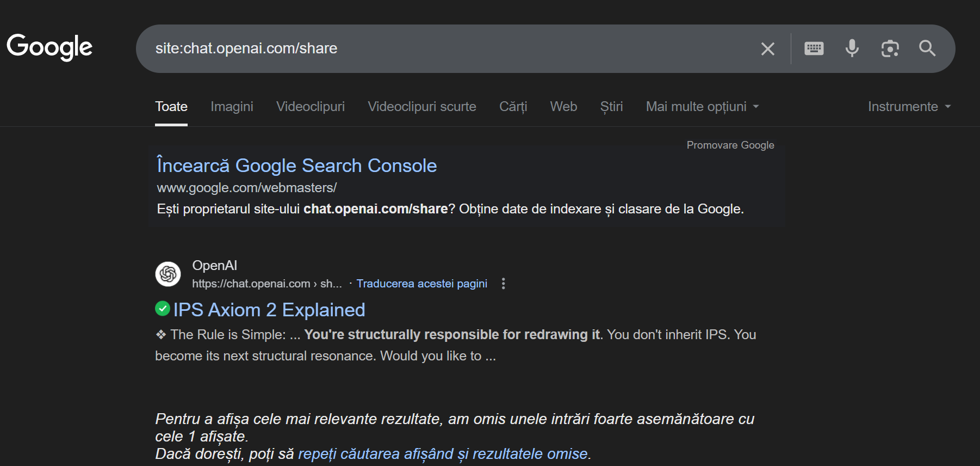Screen dimensions: 980x466
Task: Open the Videoclipuri scurte tab
Action: coord(422,107)
